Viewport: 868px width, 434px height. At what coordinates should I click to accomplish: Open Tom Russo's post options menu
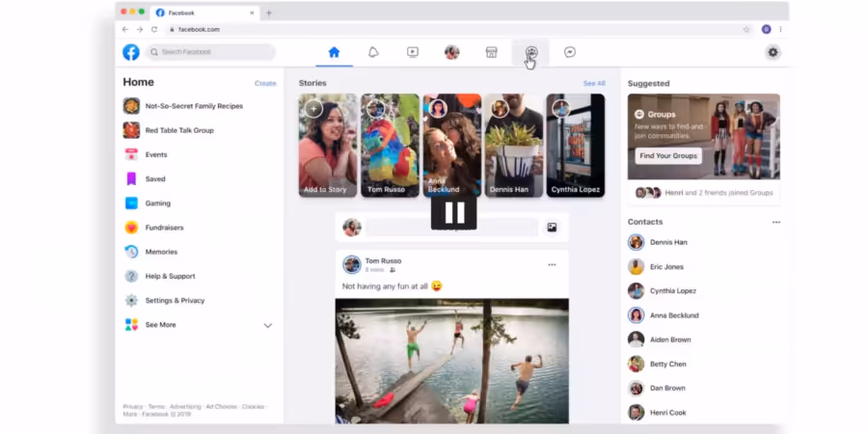(552, 264)
